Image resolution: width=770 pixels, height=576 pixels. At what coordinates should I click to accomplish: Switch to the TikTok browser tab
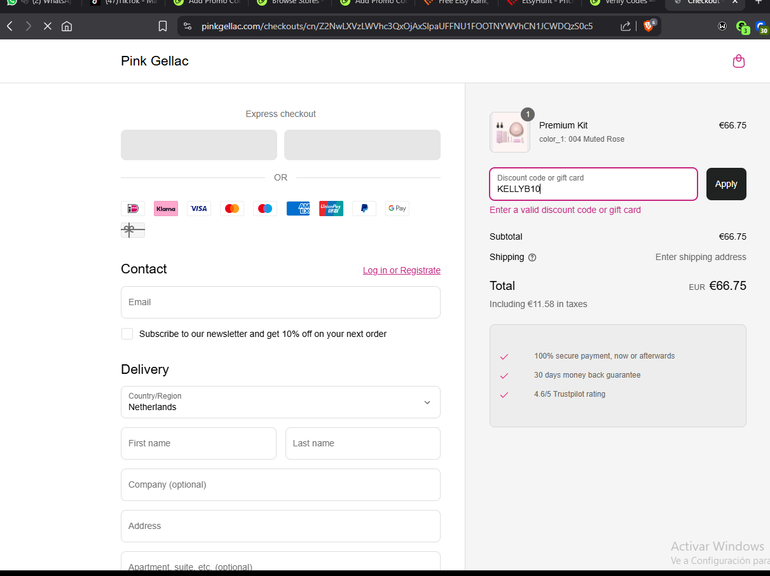point(125,2)
